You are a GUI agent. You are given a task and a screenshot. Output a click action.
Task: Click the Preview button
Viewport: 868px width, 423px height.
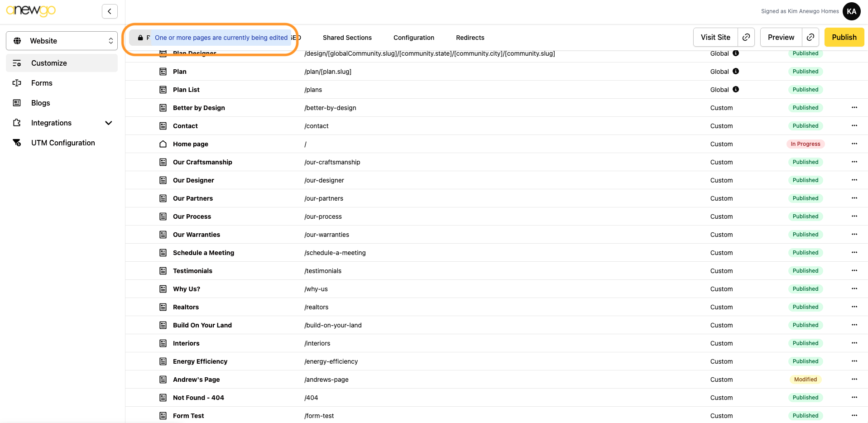(x=781, y=37)
